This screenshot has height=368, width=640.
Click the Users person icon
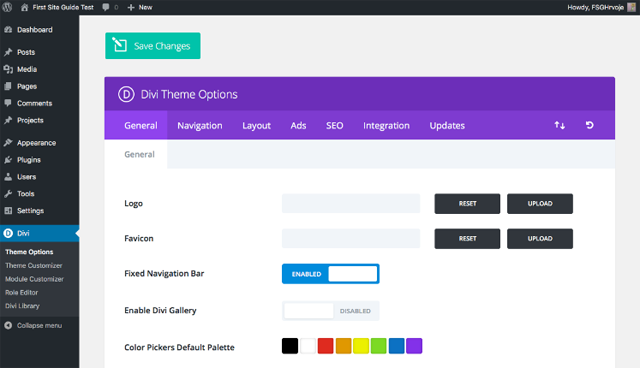(x=8, y=177)
